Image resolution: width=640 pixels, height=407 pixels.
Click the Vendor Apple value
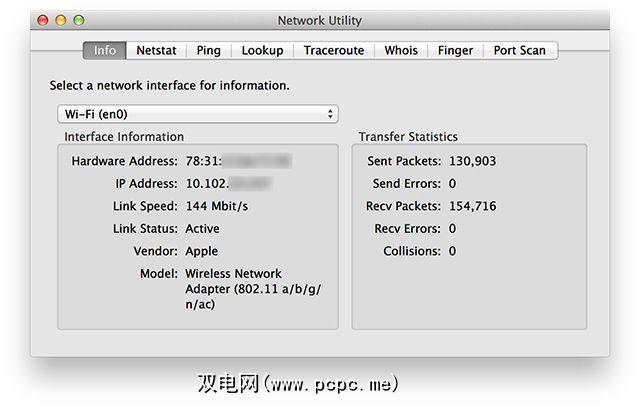click(202, 251)
